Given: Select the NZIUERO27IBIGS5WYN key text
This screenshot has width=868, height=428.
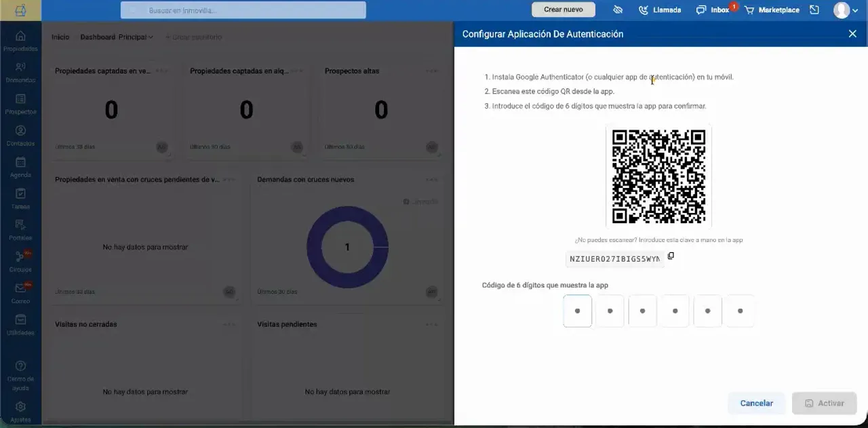Looking at the screenshot, I should click(614, 259).
